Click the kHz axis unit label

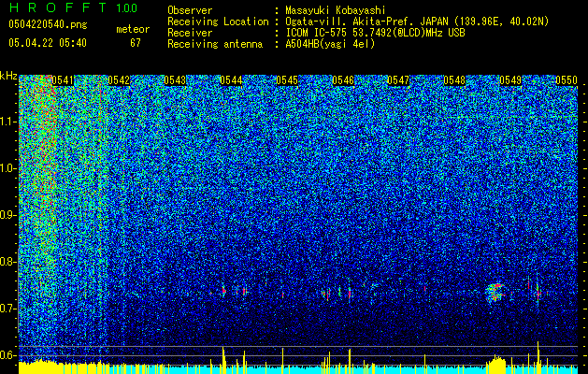click(x=8, y=76)
